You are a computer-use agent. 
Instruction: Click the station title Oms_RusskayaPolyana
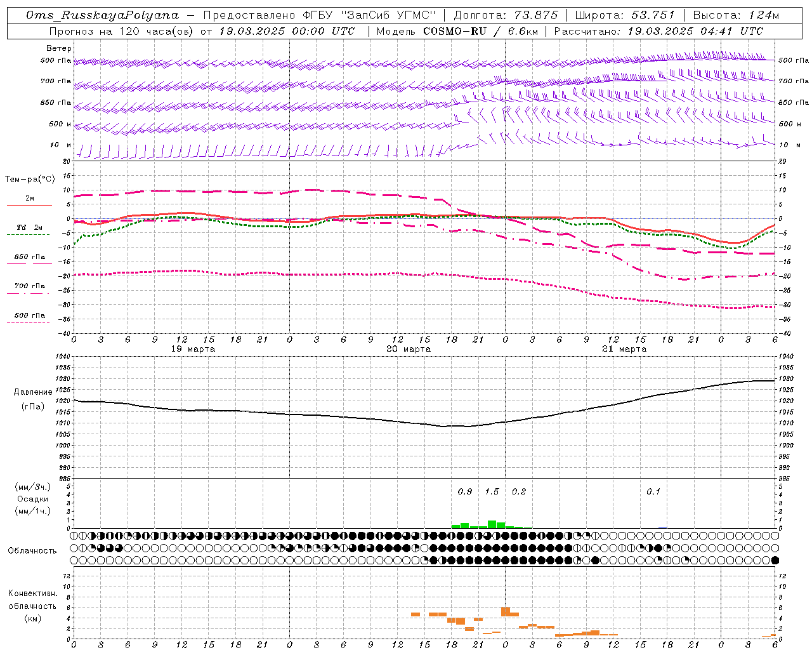tap(103, 15)
